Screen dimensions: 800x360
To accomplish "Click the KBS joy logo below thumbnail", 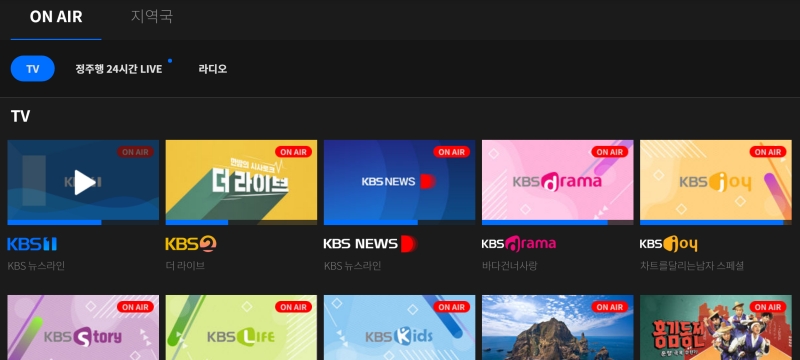I will coord(668,244).
